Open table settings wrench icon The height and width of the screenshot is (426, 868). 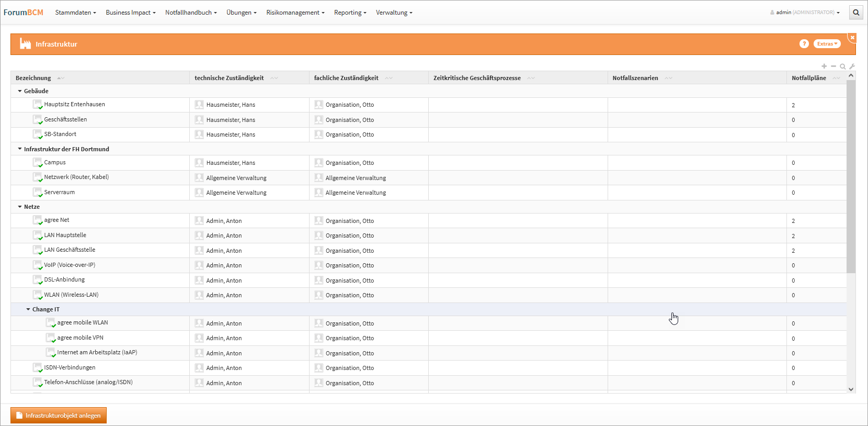point(852,66)
